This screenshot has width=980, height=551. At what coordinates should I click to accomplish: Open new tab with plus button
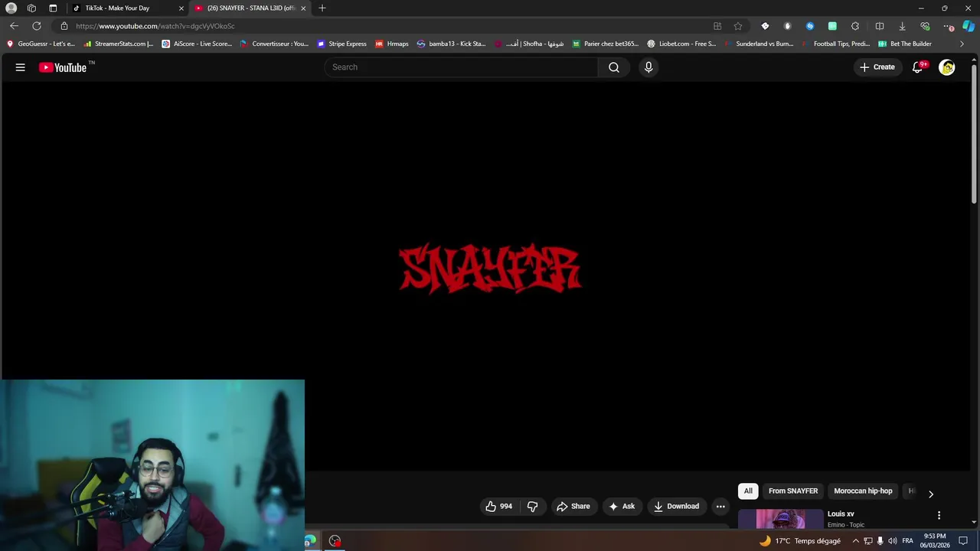322,8
